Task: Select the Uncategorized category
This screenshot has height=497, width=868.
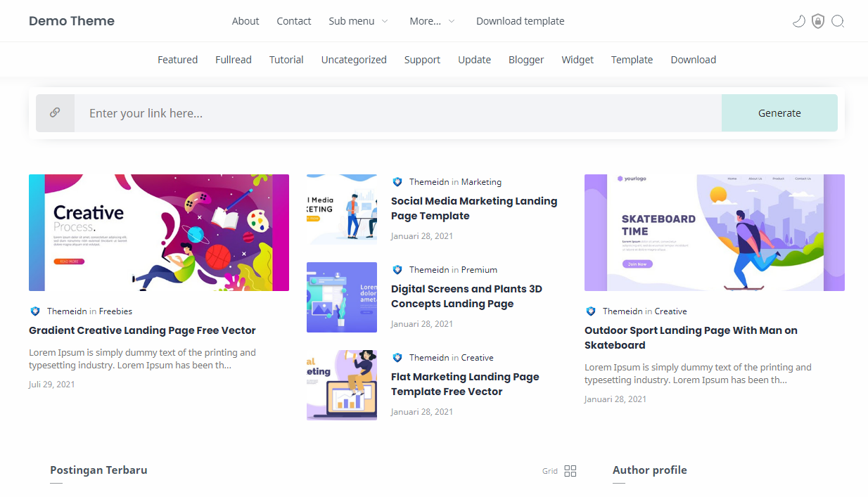Action: 354,60
